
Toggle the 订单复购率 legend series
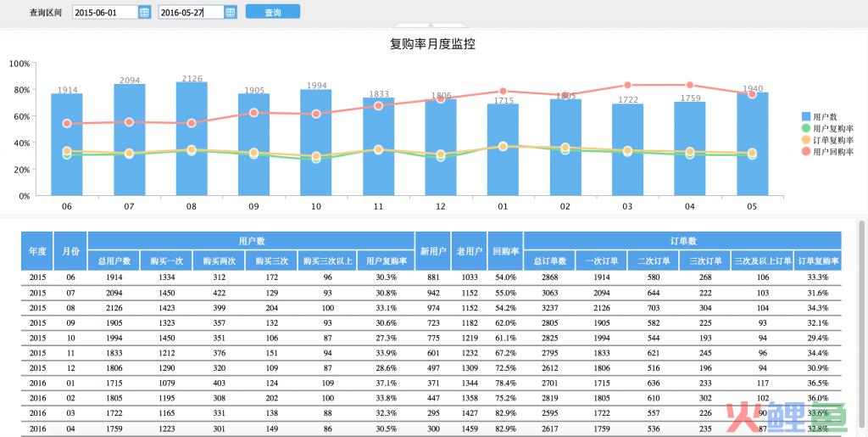pyautogui.click(x=827, y=140)
